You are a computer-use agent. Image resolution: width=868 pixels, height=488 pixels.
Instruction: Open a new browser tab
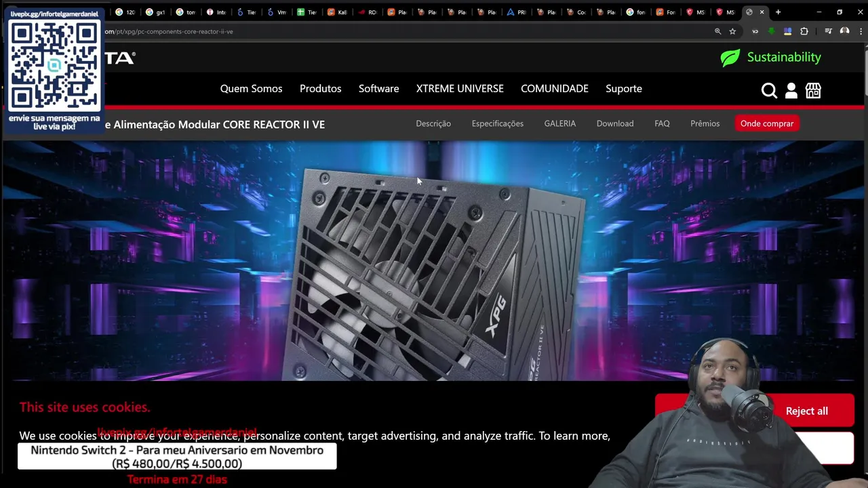tap(778, 12)
